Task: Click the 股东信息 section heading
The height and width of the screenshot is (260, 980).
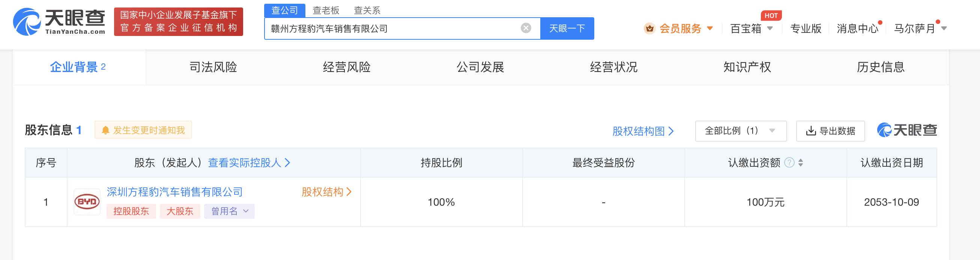Action: [x=48, y=130]
